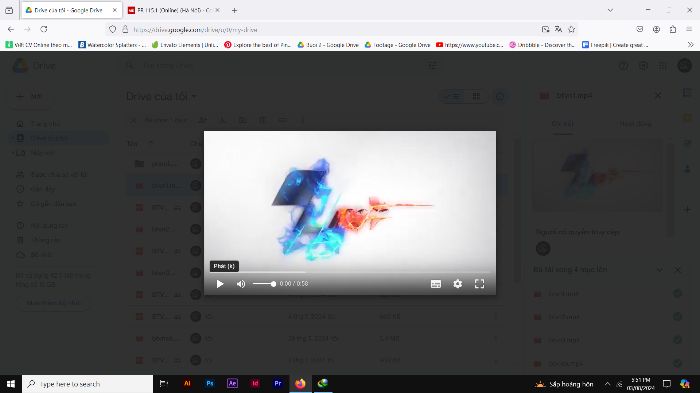700x393 pixels.
Task: Launch Adobe InDesign from taskbar
Action: click(255, 384)
